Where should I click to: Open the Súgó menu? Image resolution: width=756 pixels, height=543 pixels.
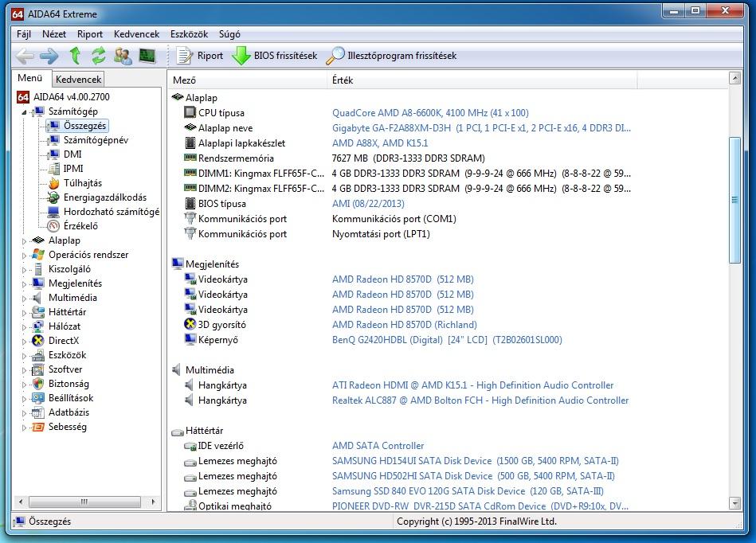point(229,34)
